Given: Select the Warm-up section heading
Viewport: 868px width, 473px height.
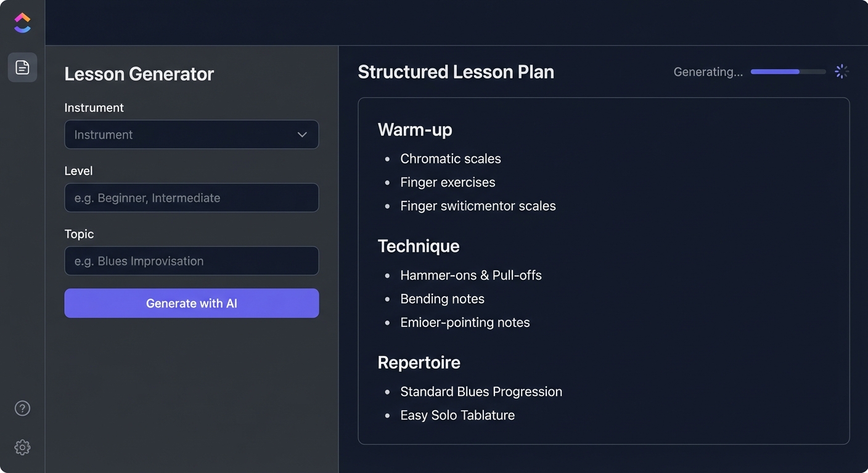Looking at the screenshot, I should (415, 130).
